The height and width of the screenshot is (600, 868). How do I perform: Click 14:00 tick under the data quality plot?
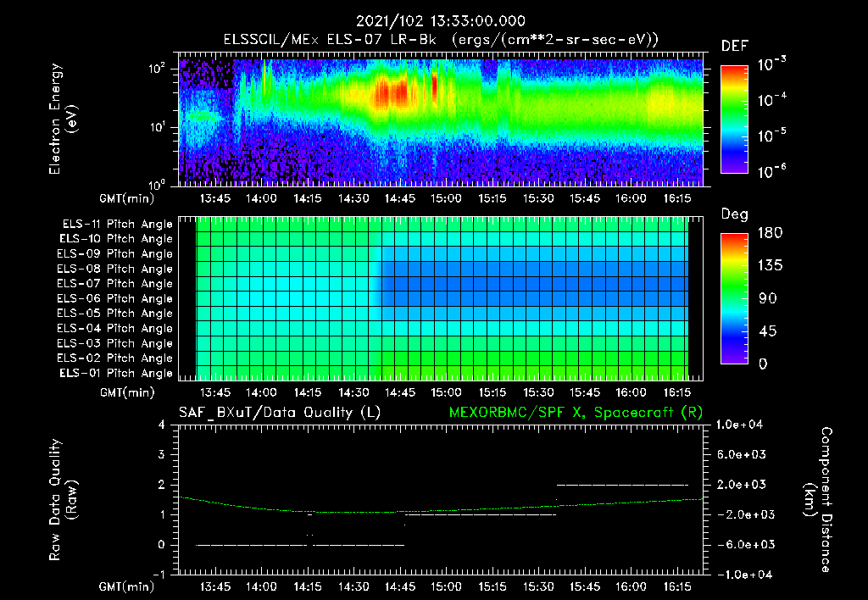click(261, 586)
